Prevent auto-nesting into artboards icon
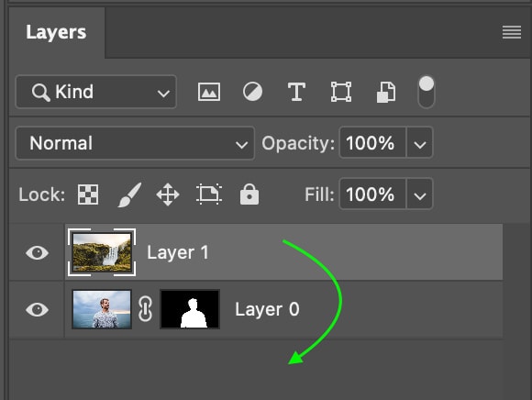The image size is (532, 400). click(x=209, y=194)
